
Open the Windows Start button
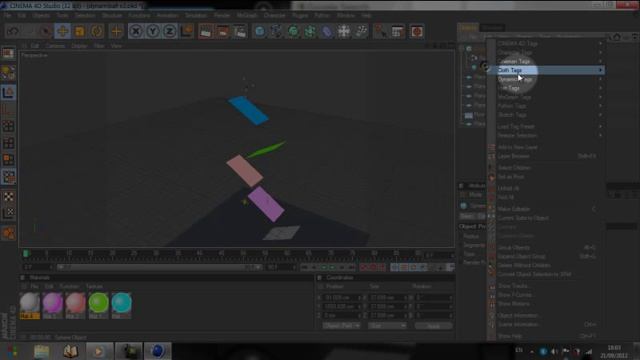click(x=12, y=351)
